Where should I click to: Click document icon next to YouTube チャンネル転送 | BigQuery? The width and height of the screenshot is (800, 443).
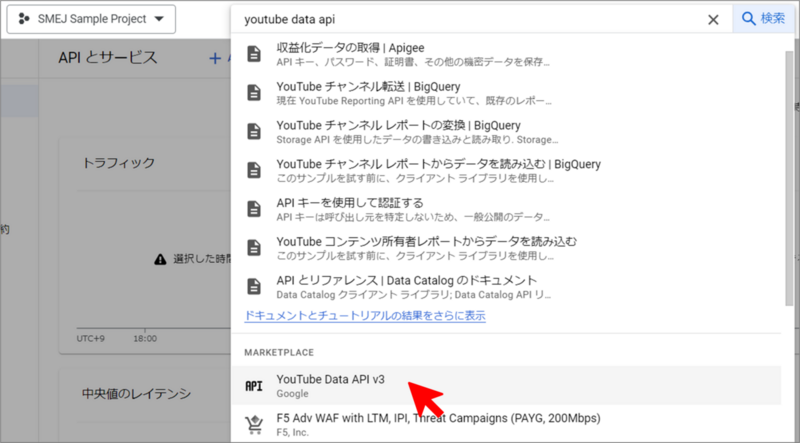coord(254,92)
